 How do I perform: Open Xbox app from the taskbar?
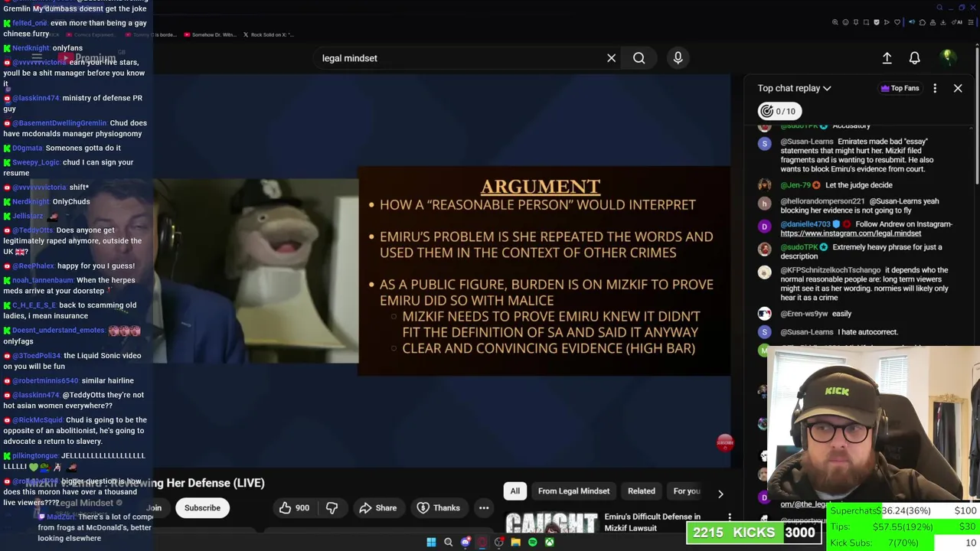(x=550, y=542)
